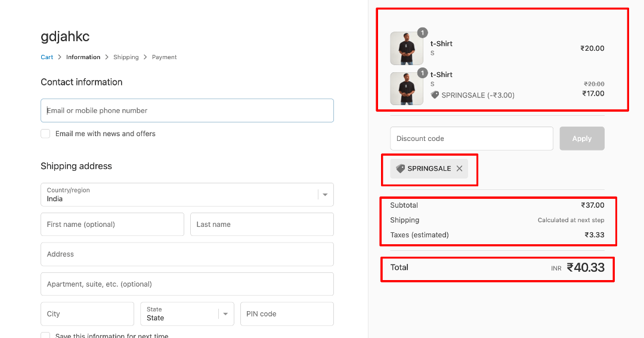Click the breadcrumb chevron after Cart

[x=60, y=57]
